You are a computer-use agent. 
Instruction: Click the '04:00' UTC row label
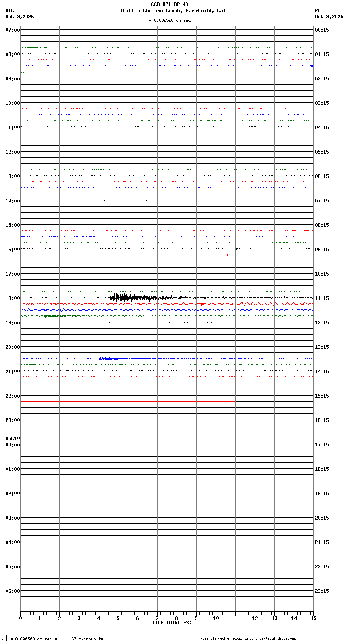[13, 542]
